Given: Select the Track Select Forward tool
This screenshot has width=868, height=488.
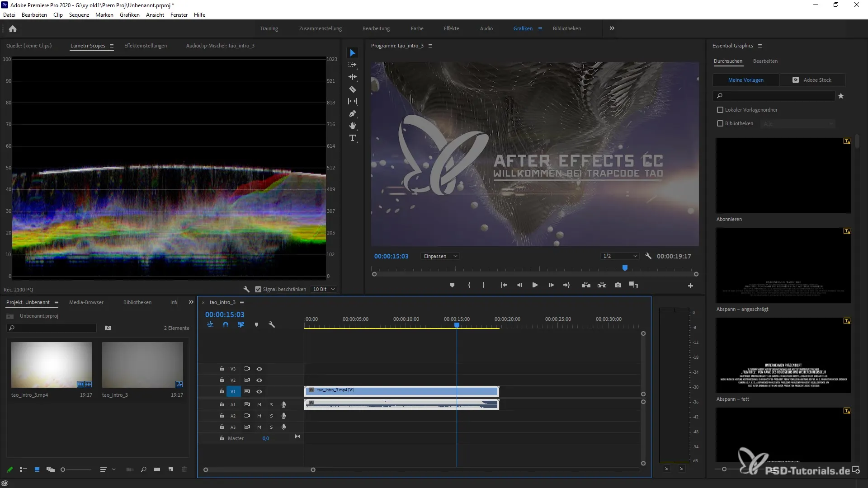Looking at the screenshot, I should click(353, 65).
